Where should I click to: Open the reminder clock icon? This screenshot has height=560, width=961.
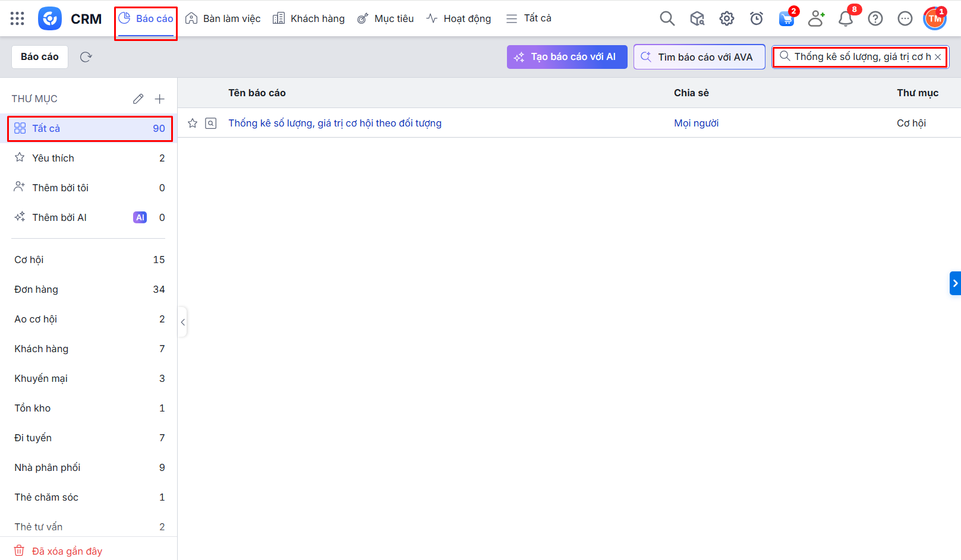(x=756, y=19)
